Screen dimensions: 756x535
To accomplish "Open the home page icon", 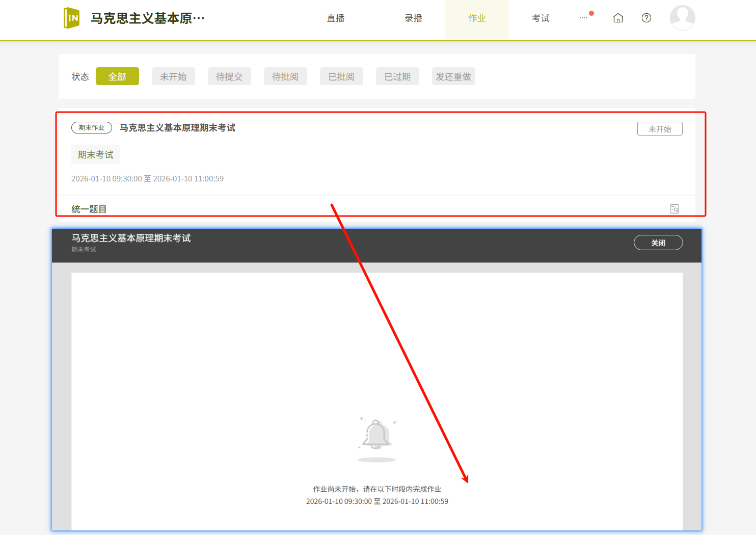I will pos(618,18).
